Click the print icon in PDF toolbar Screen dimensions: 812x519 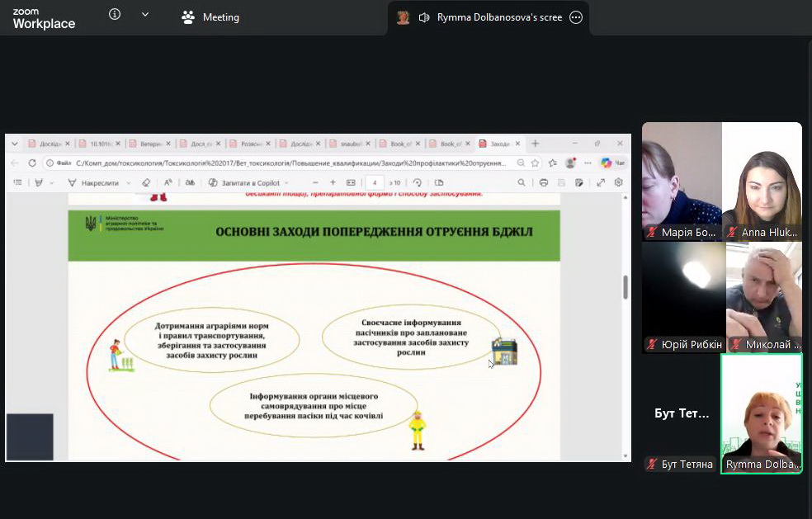[543, 182]
